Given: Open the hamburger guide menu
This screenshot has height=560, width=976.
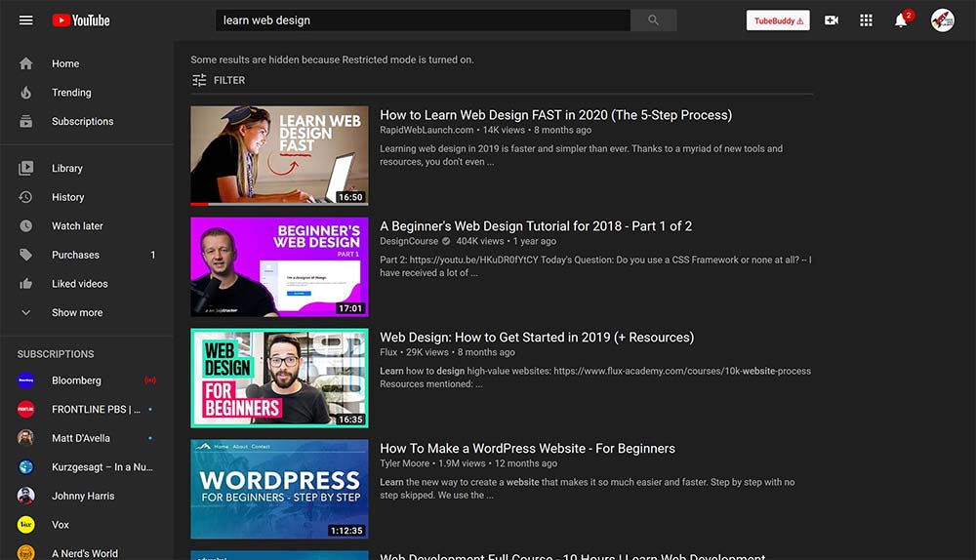Looking at the screenshot, I should (x=25, y=20).
